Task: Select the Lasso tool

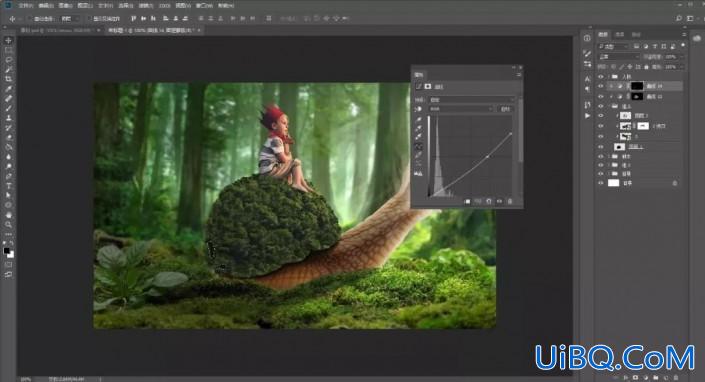Action: point(8,59)
